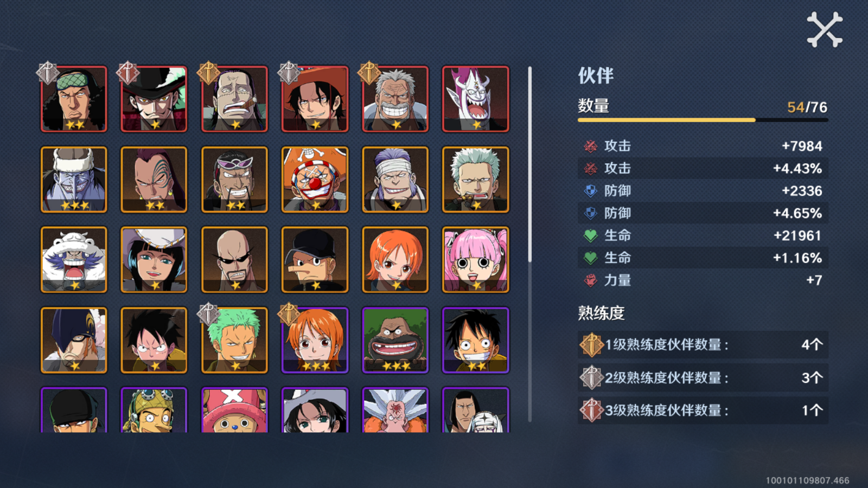Click the attack +7984 stat row icon

[x=590, y=146]
